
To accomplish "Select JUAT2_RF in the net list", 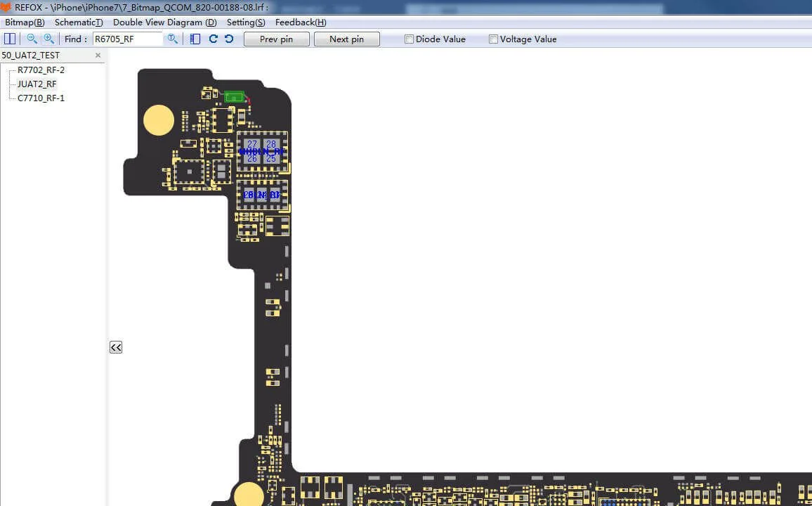I will (37, 84).
